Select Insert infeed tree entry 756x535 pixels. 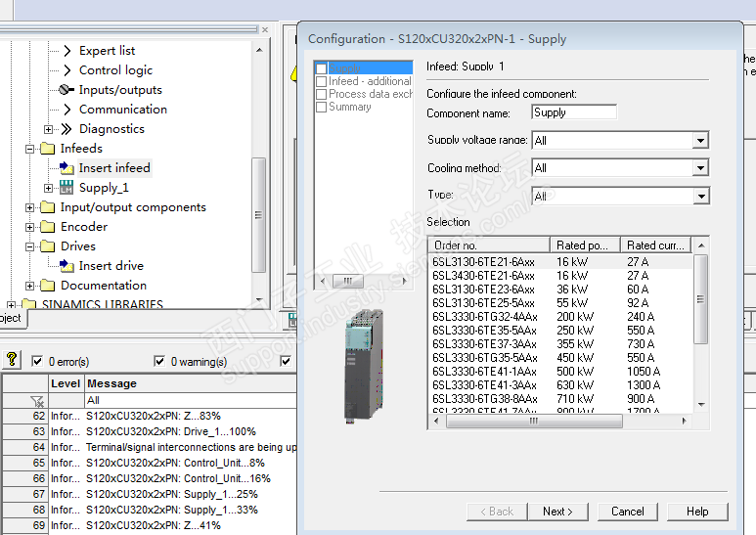click(114, 167)
